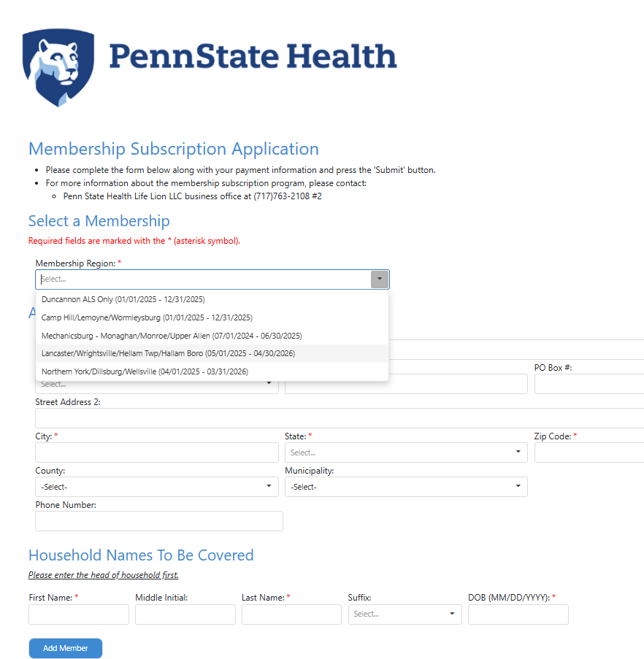Image resolution: width=644 pixels, height=659 pixels.
Task: Open the Suffix dropdown
Action: [405, 614]
